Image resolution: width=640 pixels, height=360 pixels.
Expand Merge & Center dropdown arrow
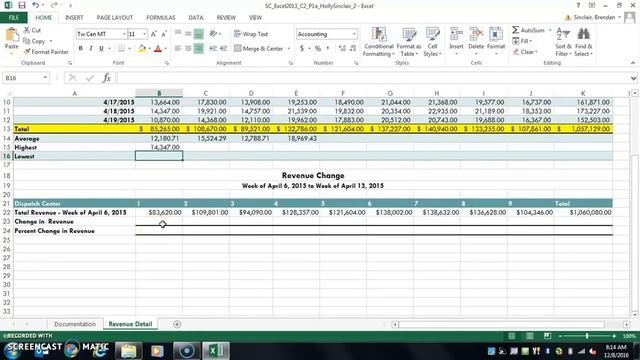coord(289,49)
